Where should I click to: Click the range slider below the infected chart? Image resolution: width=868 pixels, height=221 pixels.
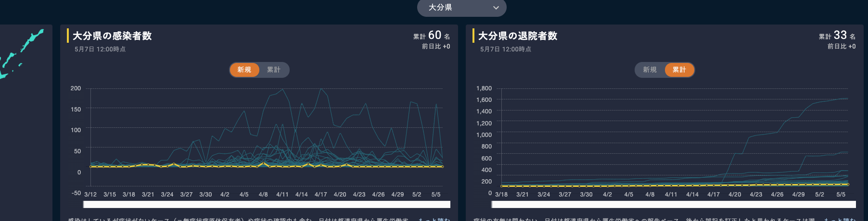coord(267,205)
